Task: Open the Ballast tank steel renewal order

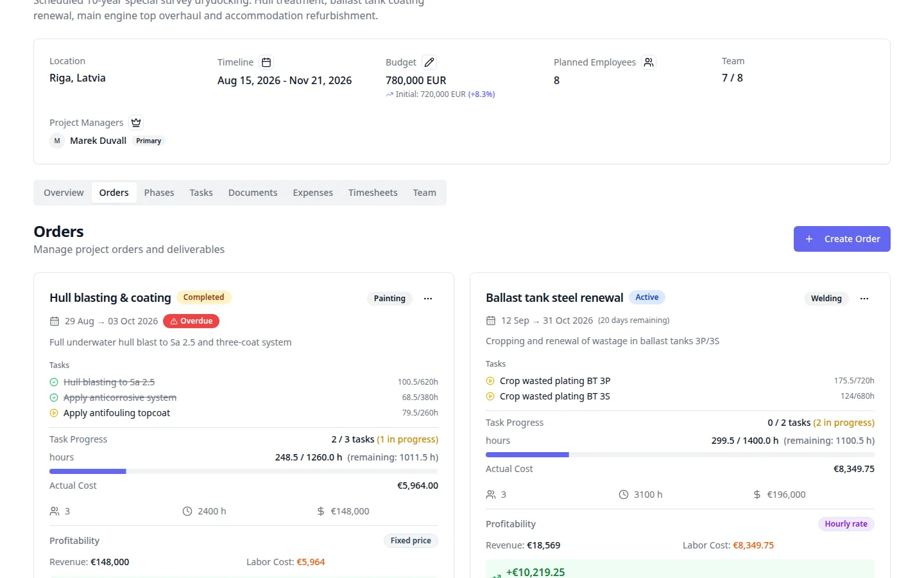Action: point(554,298)
